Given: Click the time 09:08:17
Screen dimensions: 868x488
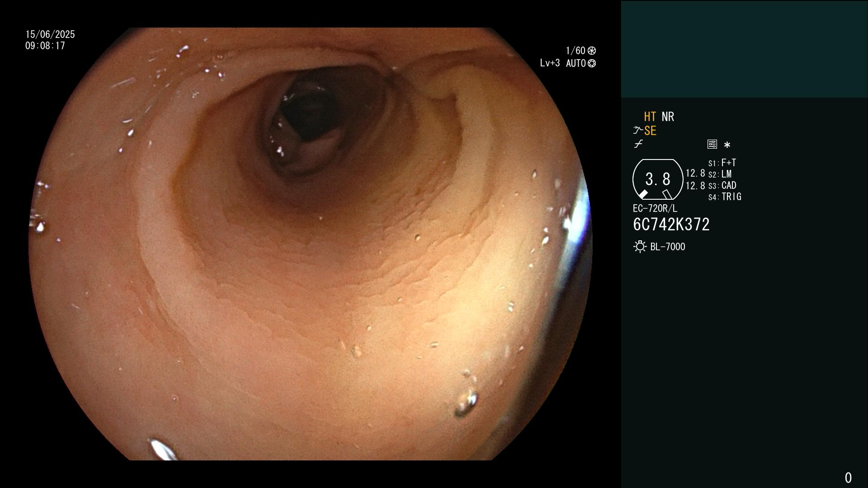Looking at the screenshot, I should click(x=45, y=46).
